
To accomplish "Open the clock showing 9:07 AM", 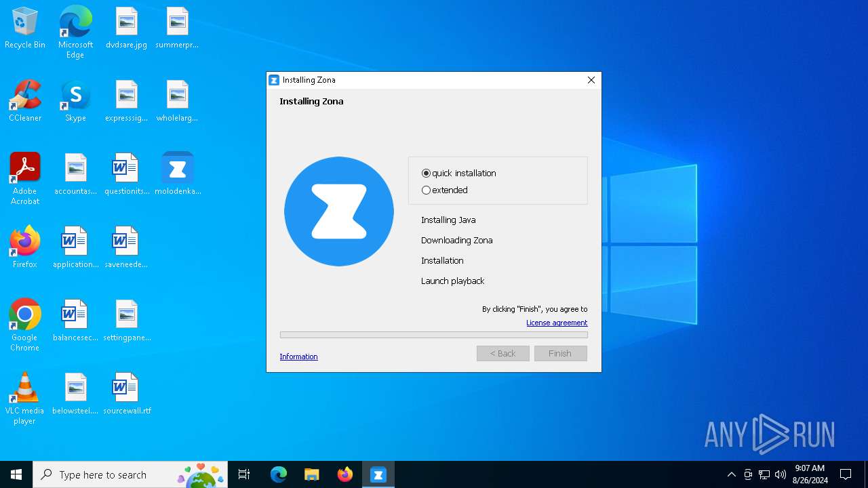I will (x=810, y=474).
